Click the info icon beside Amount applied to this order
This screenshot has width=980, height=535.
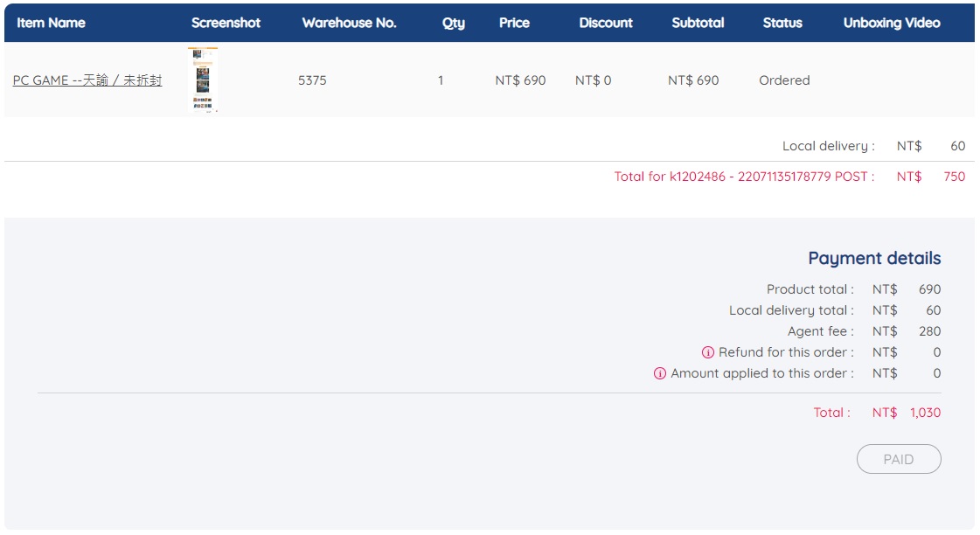coord(660,373)
